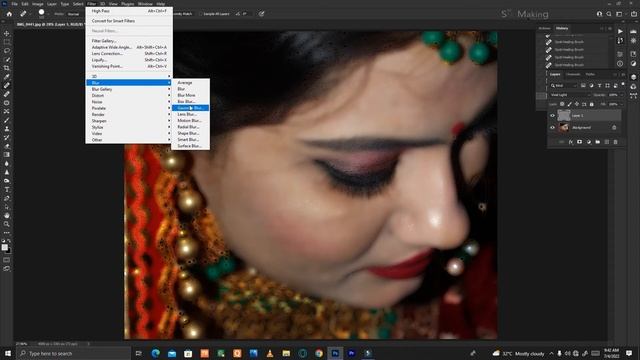
Task: Create a new group folder icon
Action: pyautogui.click(x=597, y=142)
